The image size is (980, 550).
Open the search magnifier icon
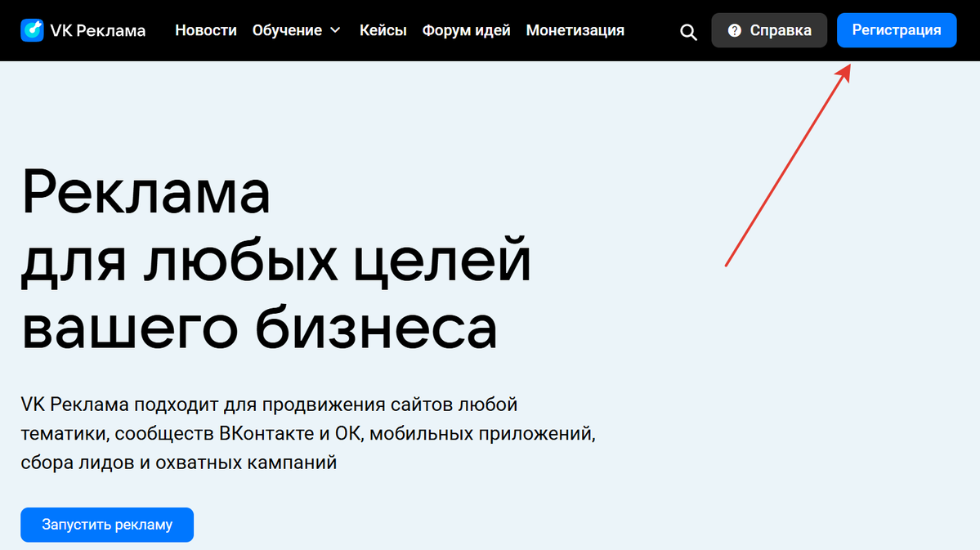coord(688,32)
